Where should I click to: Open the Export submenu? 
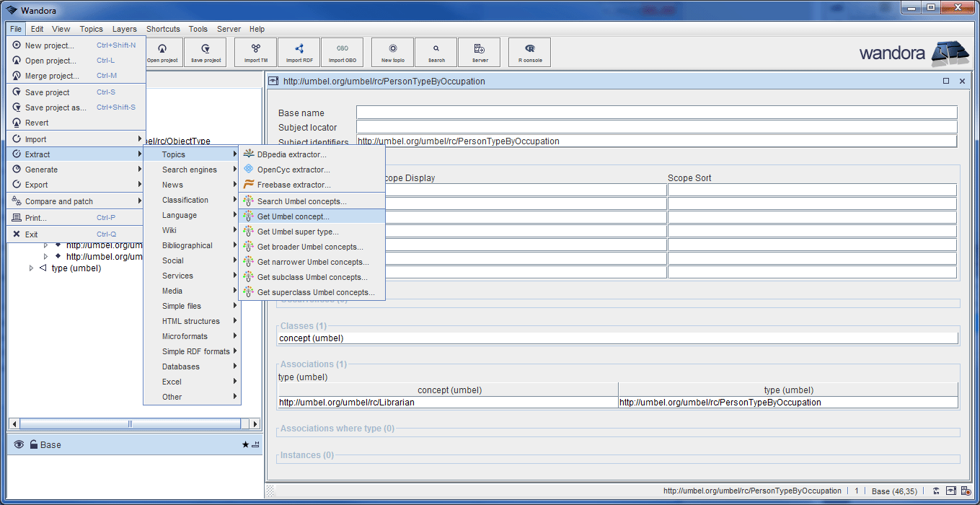(76, 185)
